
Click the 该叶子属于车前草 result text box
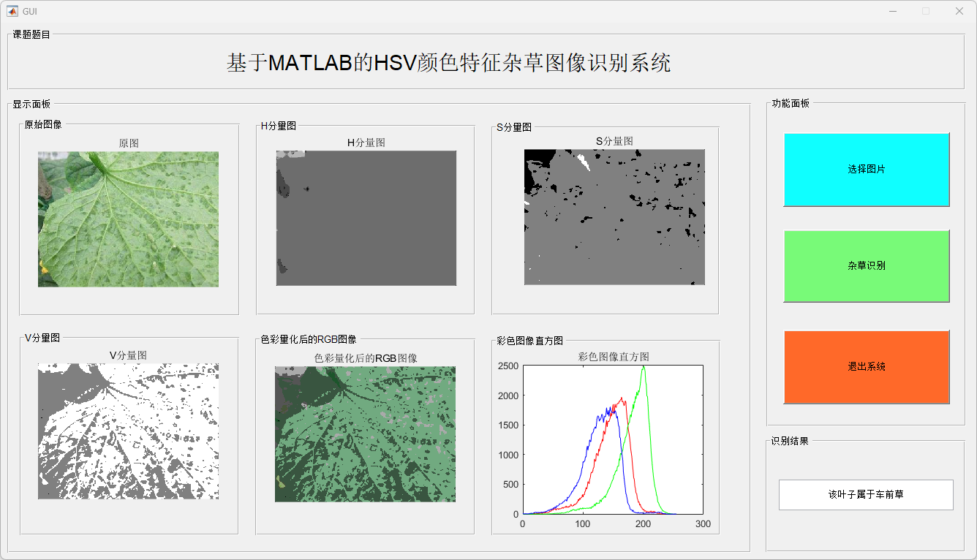[866, 495]
